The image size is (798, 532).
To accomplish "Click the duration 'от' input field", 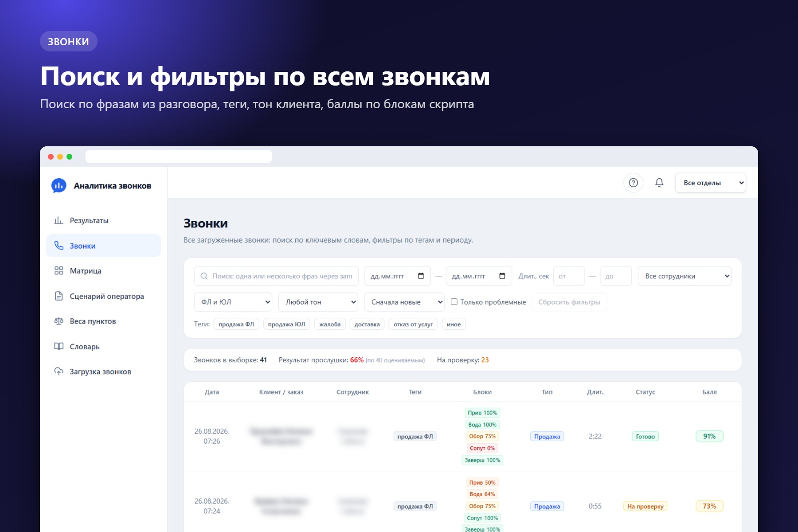I will 569,276.
